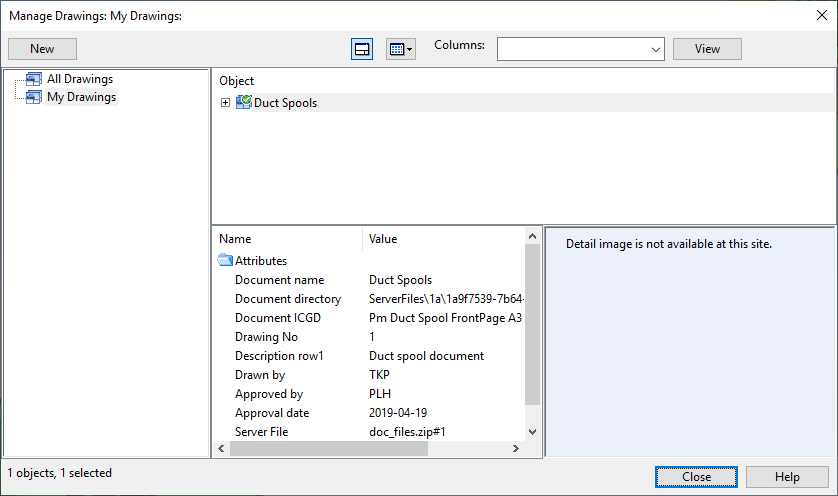This screenshot has width=838, height=496.
Task: Click the New button
Action: click(x=42, y=49)
